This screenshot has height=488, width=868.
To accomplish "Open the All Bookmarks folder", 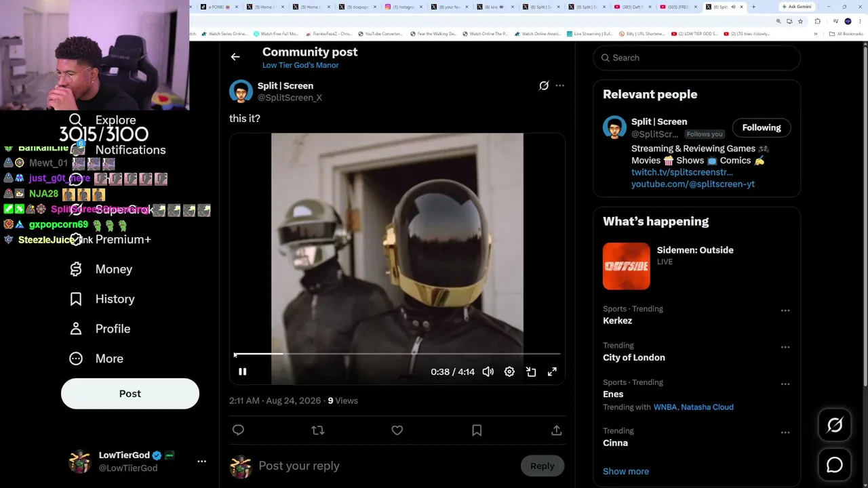I will tap(848, 34).
